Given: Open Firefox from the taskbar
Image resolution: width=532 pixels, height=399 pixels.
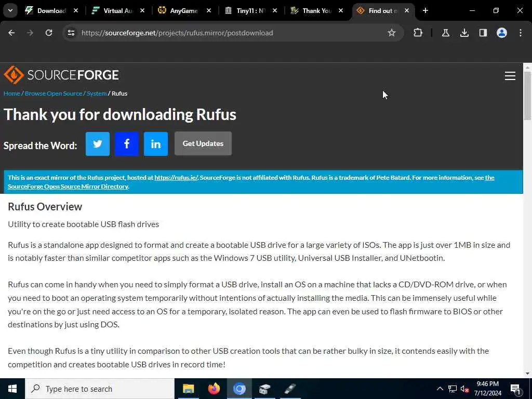Looking at the screenshot, I should 214,389.
